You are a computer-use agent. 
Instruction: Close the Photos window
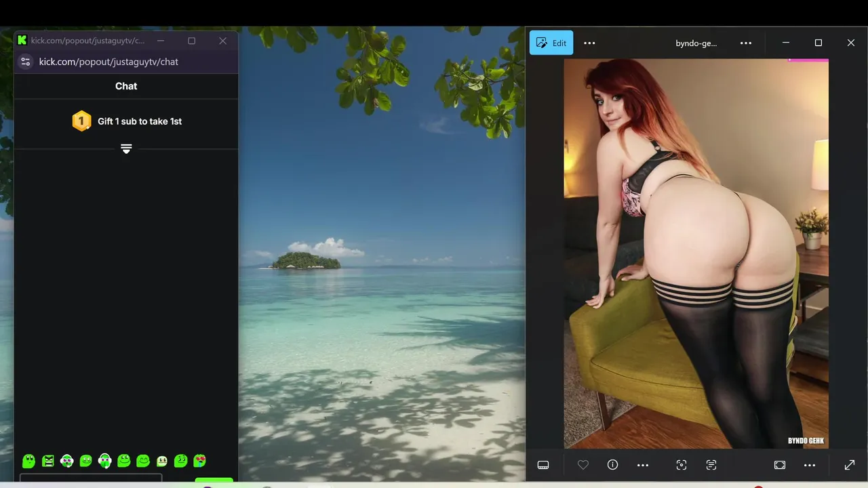pyautogui.click(x=851, y=43)
